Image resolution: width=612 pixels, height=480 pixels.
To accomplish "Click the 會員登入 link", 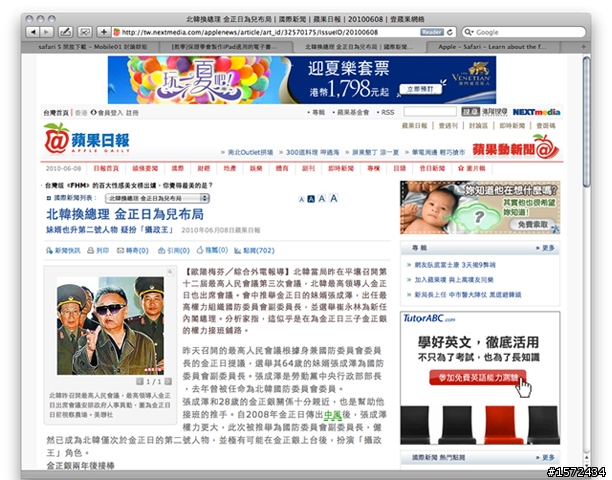I will (x=110, y=113).
